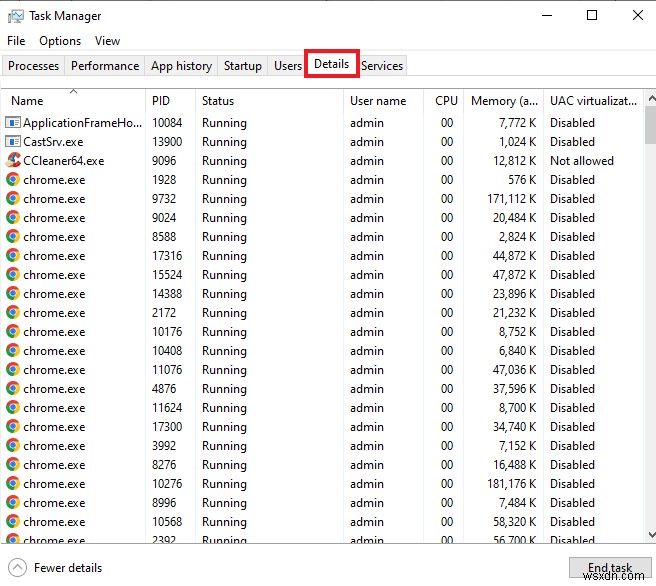Image resolution: width=656 pixels, height=586 pixels.
Task: Sort by the Name column header
Action: 74,101
